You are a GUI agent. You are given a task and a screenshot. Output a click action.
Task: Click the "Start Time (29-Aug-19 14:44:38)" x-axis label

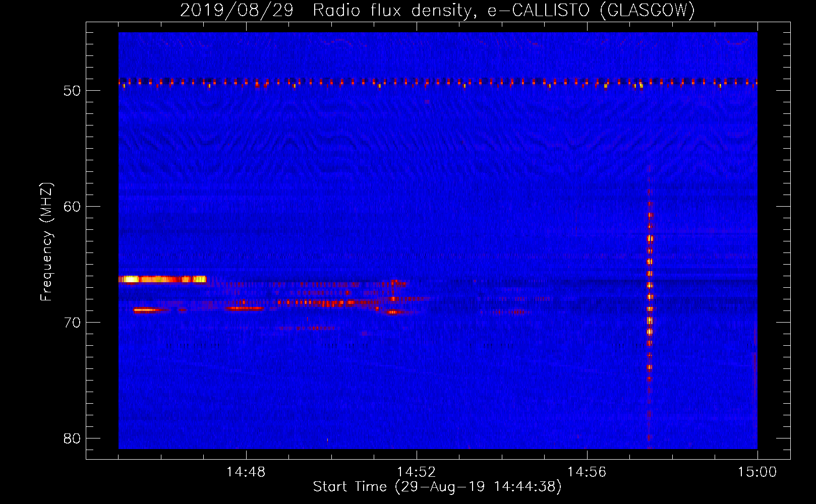click(x=437, y=487)
